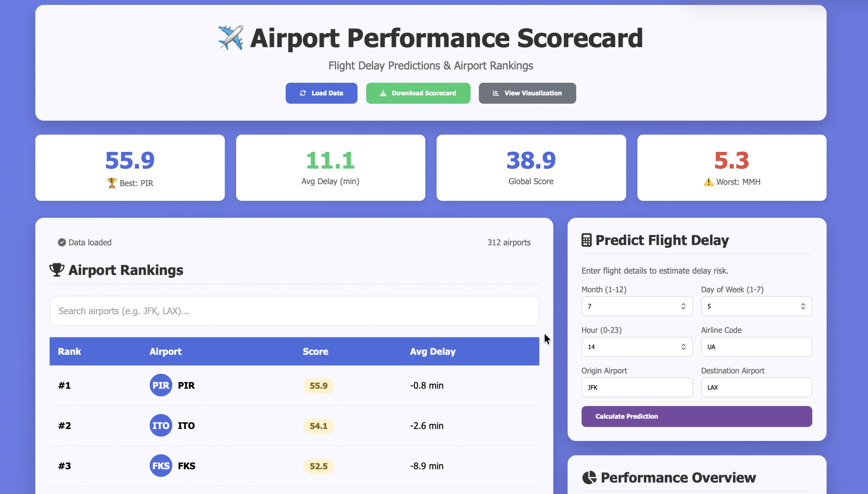This screenshot has height=494, width=868.
Task: Click the #2 rank cell
Action: click(x=64, y=426)
